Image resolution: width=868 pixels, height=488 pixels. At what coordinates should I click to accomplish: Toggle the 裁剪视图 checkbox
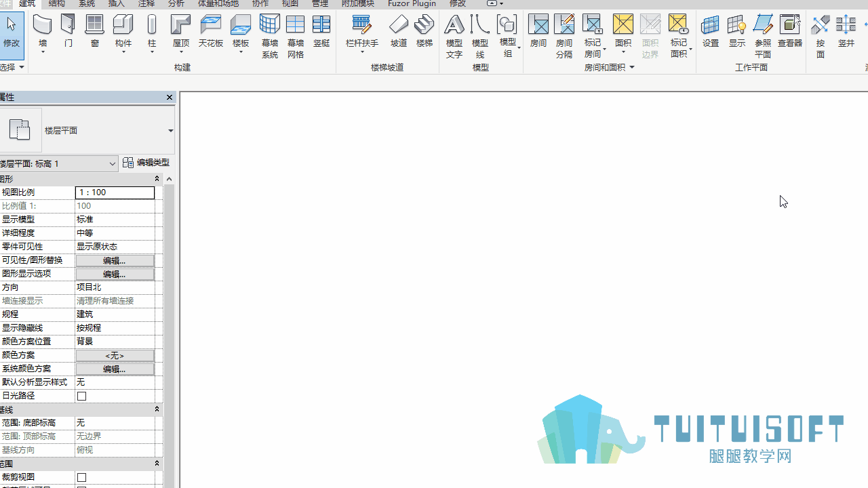tap(81, 477)
